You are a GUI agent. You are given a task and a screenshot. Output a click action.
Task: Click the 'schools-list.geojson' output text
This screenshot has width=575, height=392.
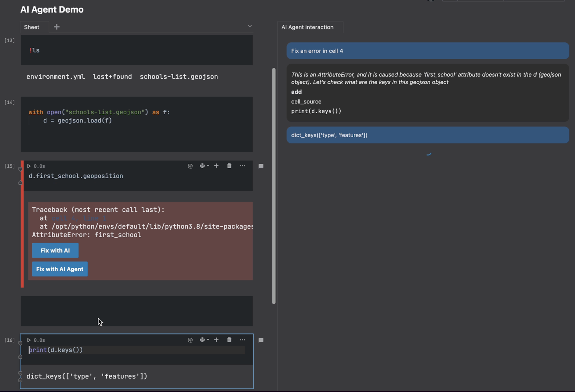179,77
